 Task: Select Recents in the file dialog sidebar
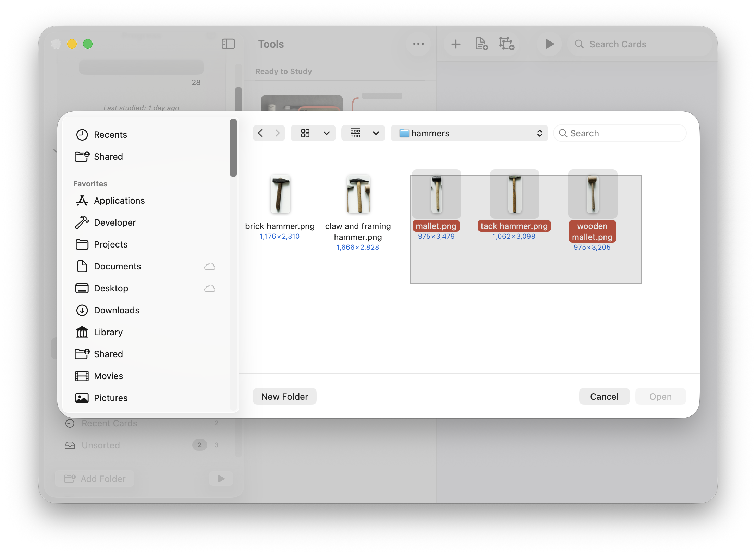click(x=110, y=135)
